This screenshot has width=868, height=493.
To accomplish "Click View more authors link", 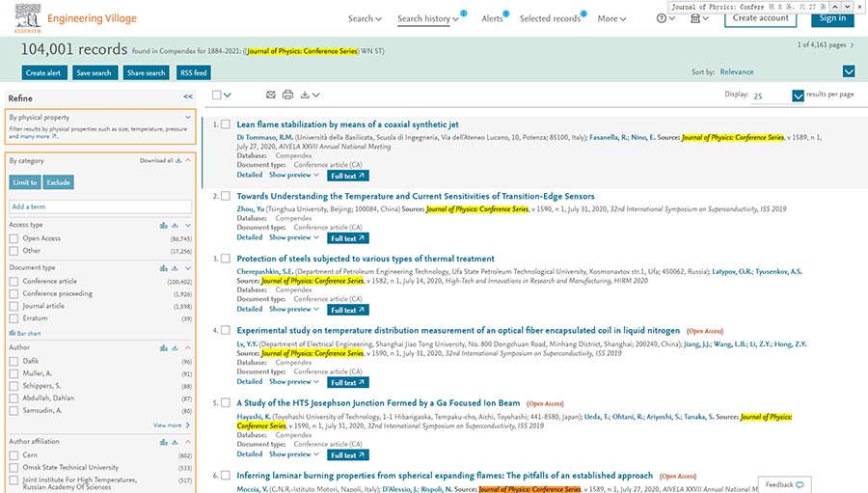I will point(172,425).
